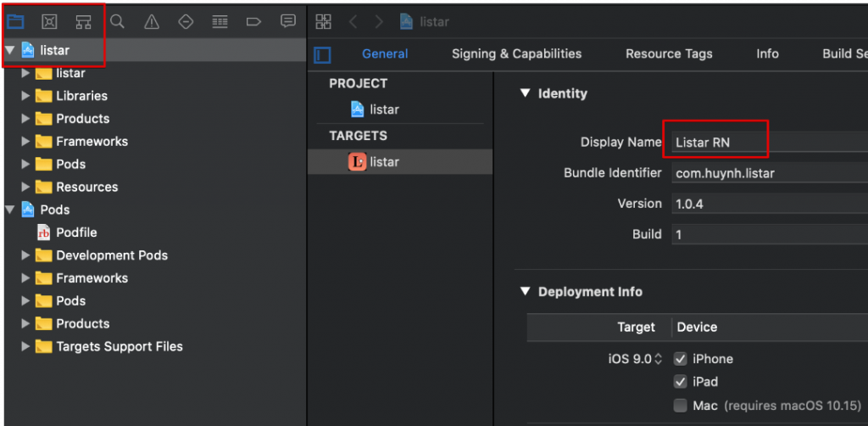Viewport: 868px width, 426px height.
Task: Open the Symbol navigator
Action: pos(82,21)
